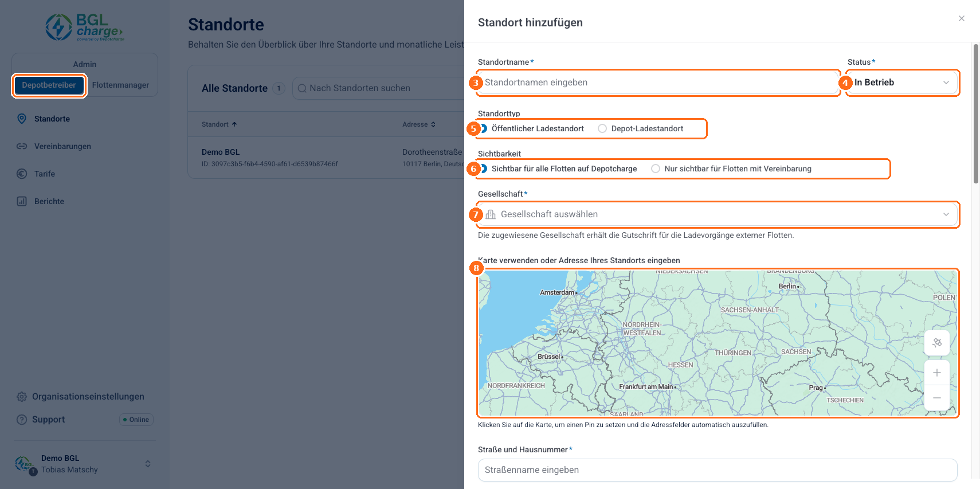
Task: Click the Organisationseinstellungen gear icon
Action: pos(22,397)
